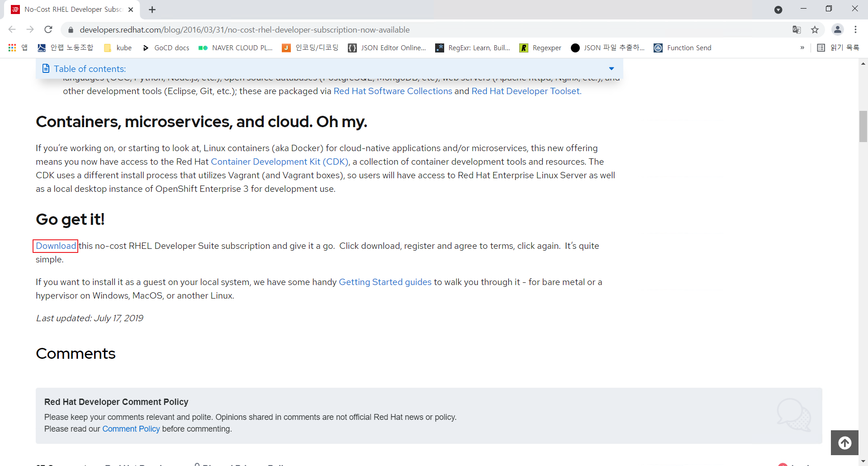Click the scrollbar down arrow
This screenshot has height=466, width=868.
863,461
